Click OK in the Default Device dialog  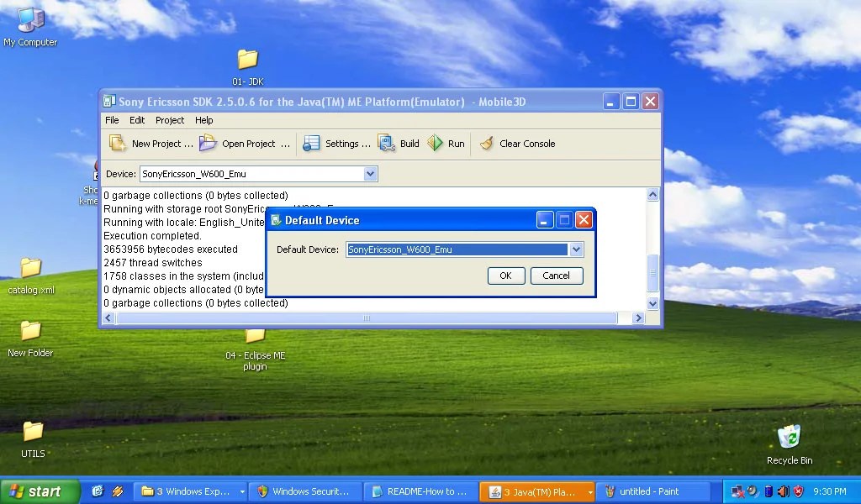coord(505,276)
